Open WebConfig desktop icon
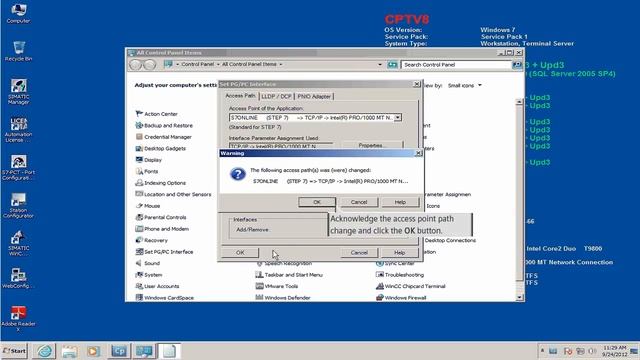Screen dimensions: 640x360 [x=18, y=278]
